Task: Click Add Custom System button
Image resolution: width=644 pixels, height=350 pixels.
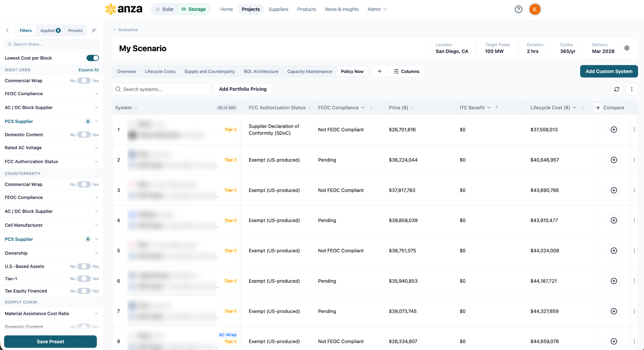Action: point(609,71)
